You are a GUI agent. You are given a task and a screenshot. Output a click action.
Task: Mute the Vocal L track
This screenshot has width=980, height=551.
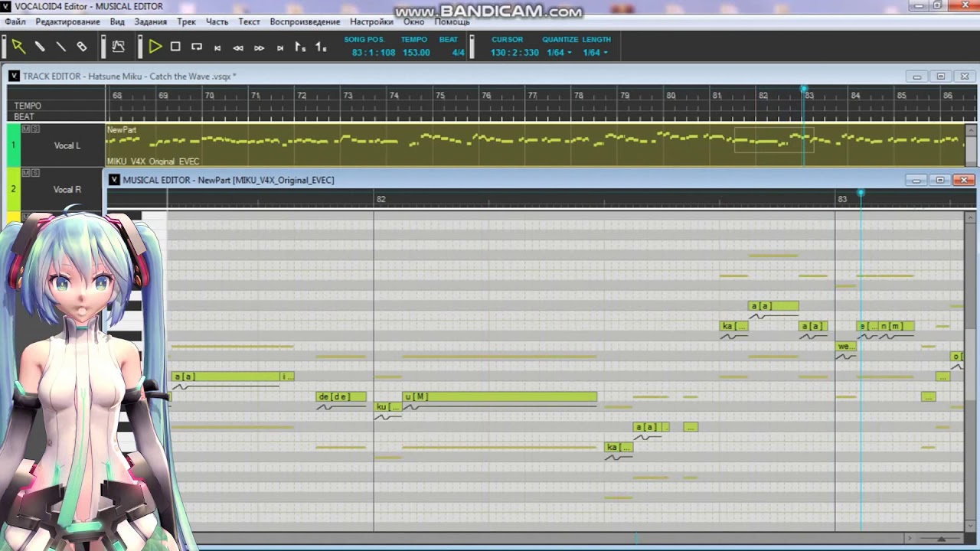pyautogui.click(x=26, y=129)
